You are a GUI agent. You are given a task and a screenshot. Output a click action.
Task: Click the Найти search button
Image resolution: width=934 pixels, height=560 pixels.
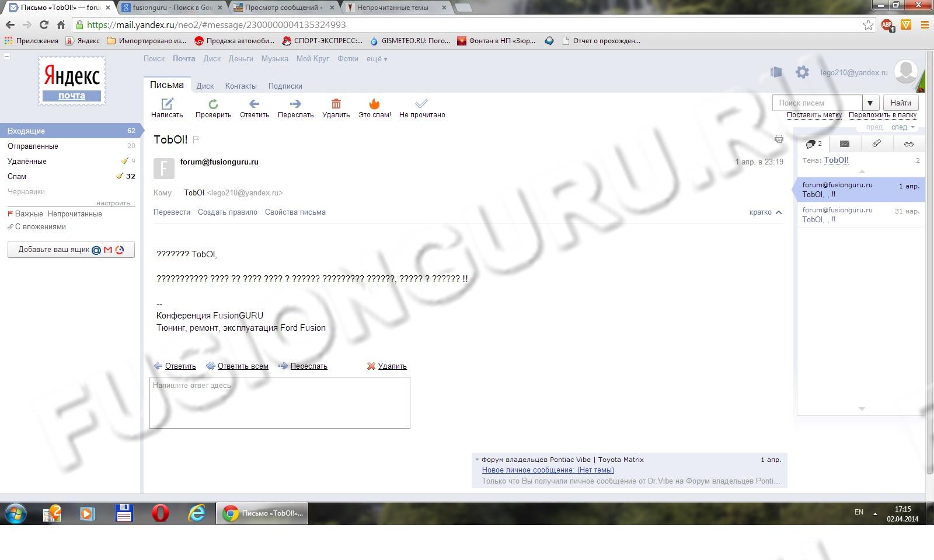[x=901, y=103]
